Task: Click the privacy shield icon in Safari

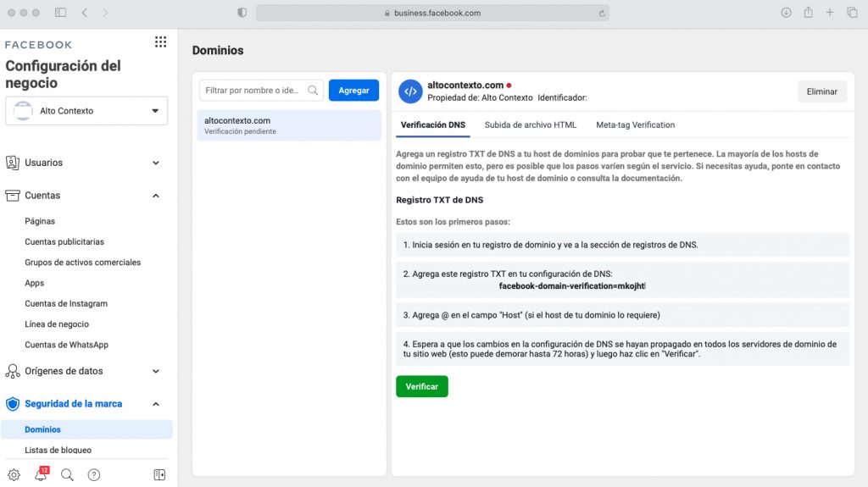Action: tap(242, 13)
